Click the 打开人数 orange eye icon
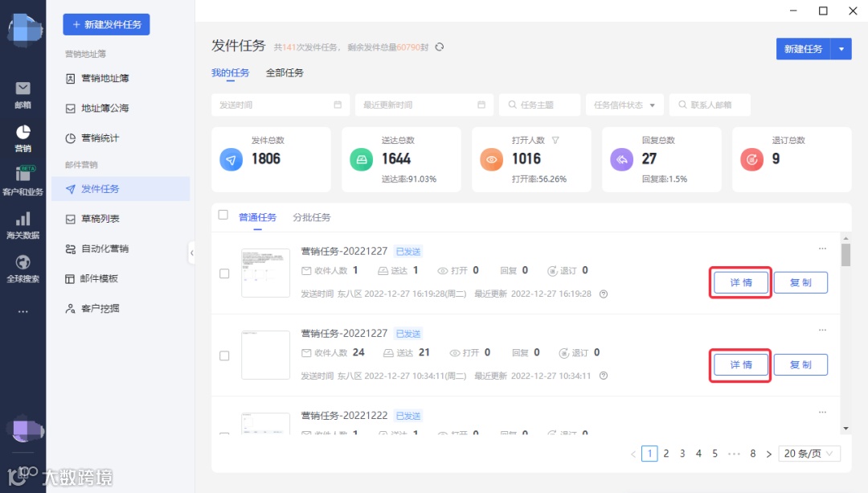This screenshot has width=868, height=493. pos(492,159)
